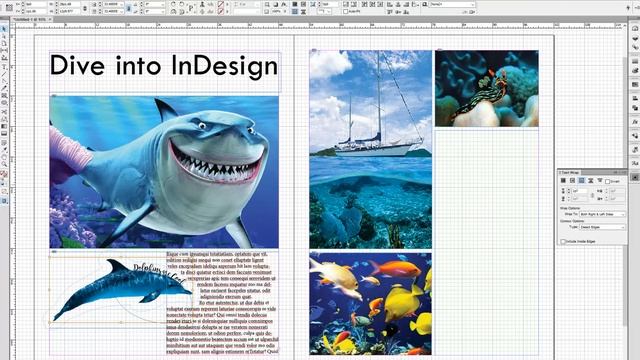Open the Pages panel icon atop the dock

click(x=635, y=29)
